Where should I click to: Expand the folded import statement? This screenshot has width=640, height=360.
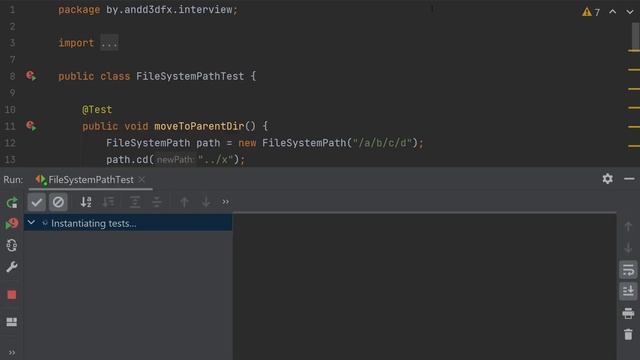109,43
